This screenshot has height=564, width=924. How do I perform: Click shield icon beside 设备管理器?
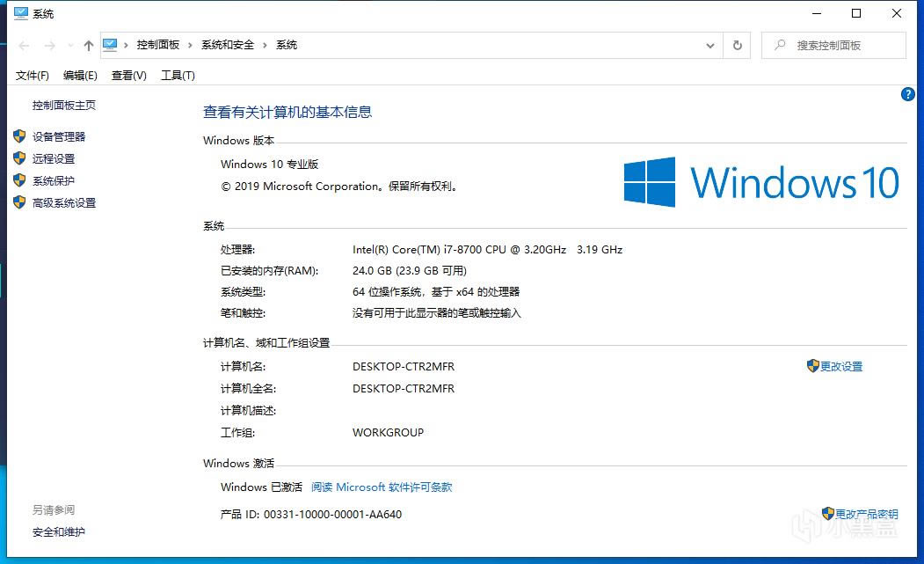pos(19,137)
